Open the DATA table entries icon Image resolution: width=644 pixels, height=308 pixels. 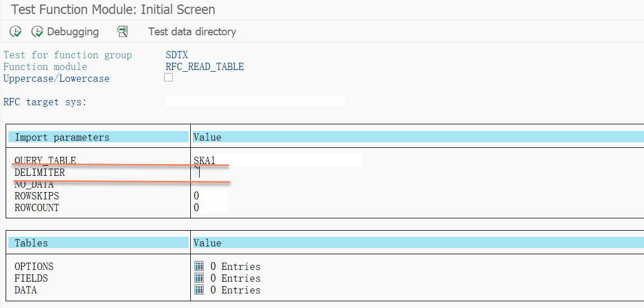pyautogui.click(x=199, y=290)
